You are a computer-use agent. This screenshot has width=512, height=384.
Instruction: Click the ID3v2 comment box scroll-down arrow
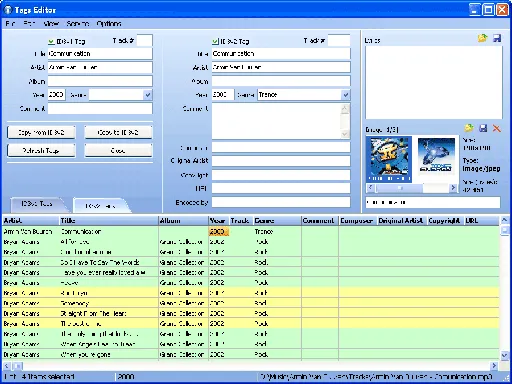click(345, 134)
